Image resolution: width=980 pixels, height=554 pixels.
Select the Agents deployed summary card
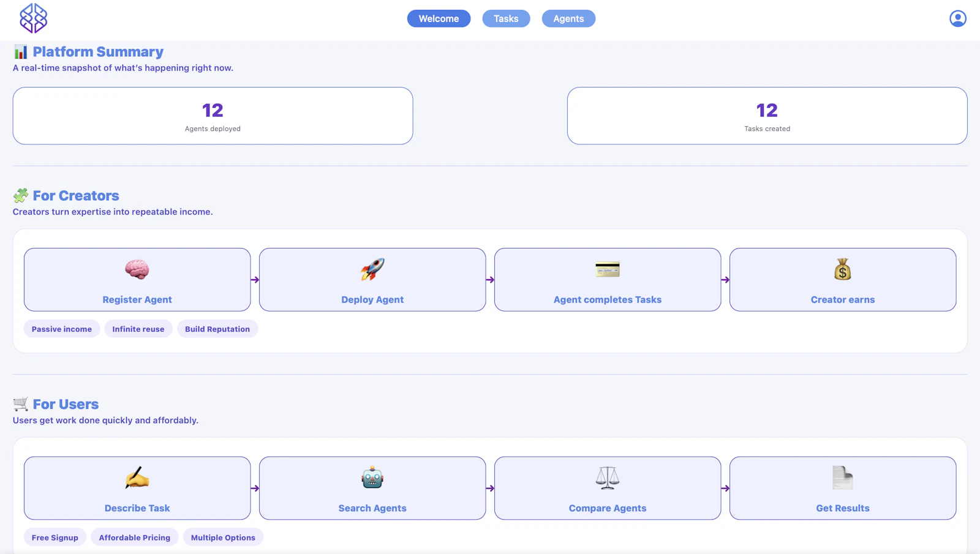(213, 116)
